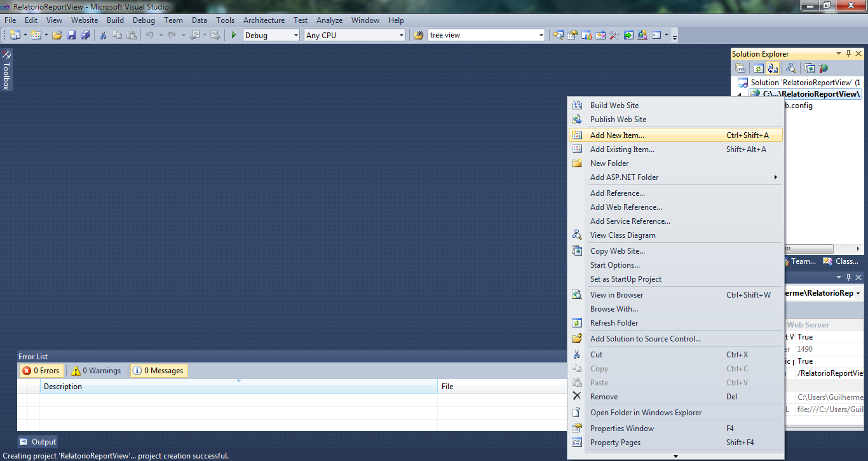Viewport: 868px width, 461px height.
Task: Expand the Add ASP.NET Folder submenu arrow
Action: click(x=776, y=177)
